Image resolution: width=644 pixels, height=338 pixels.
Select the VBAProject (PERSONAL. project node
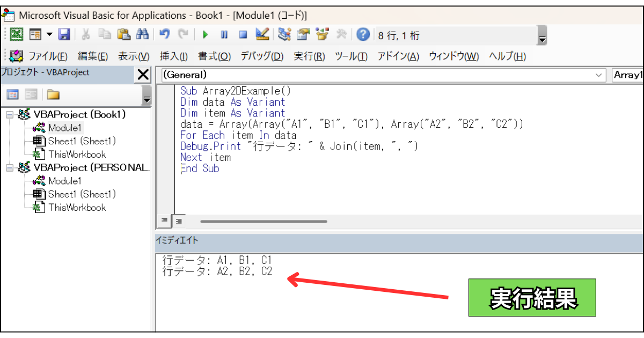(x=92, y=167)
